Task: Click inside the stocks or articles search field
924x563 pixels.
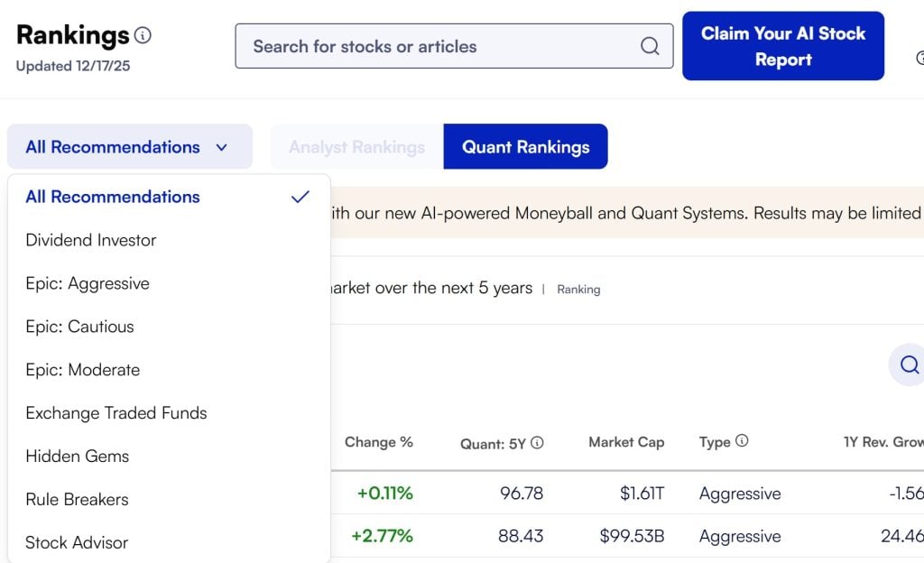Action: click(406, 45)
